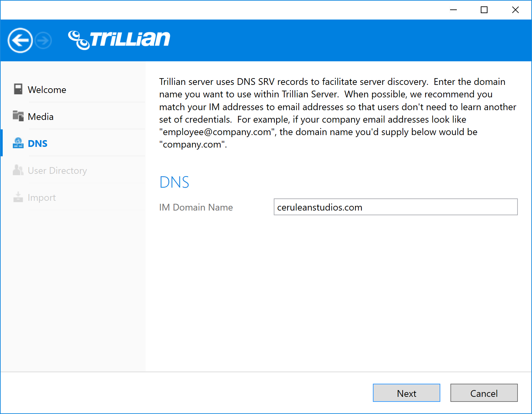This screenshot has width=532, height=414.
Task: Focus the IM Domain Name field
Action: click(396, 207)
